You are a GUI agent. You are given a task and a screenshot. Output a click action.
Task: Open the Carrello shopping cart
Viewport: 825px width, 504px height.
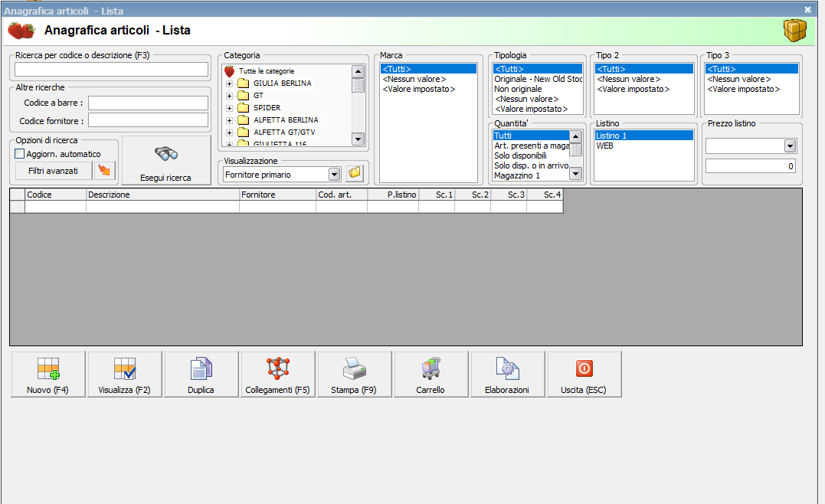431,374
